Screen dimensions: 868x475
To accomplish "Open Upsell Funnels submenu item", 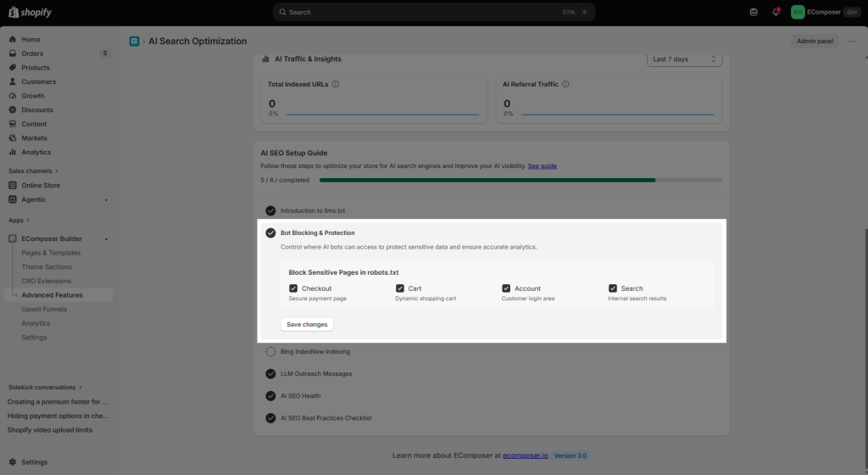I will click(x=44, y=310).
